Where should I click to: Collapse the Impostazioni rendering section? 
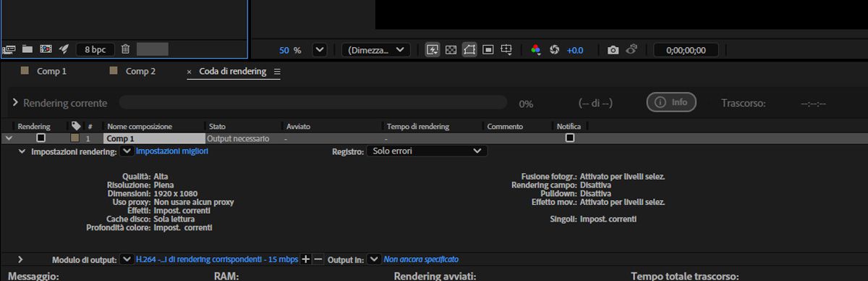point(22,151)
